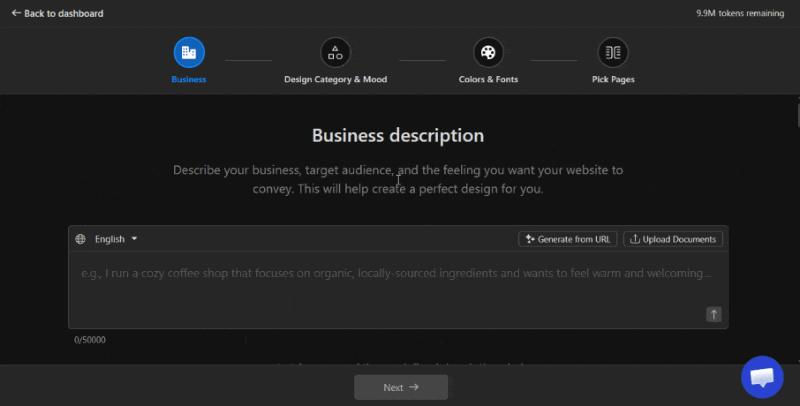Click the globe language icon
The image size is (800, 406).
coord(81,239)
